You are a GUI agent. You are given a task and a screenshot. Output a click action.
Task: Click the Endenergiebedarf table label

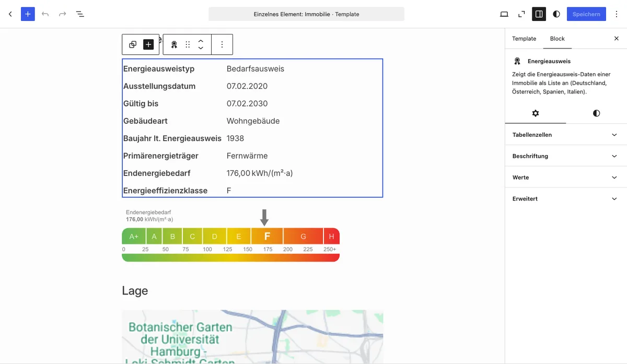pos(157,173)
